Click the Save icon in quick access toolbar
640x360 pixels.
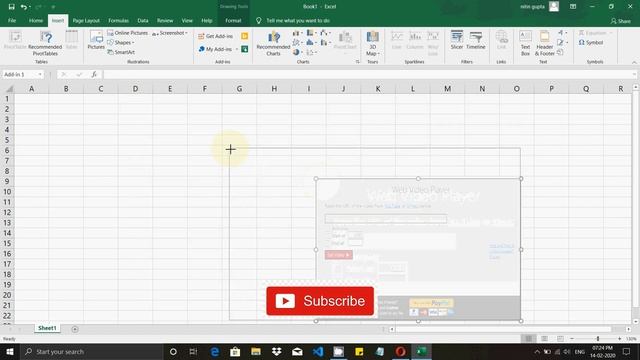[11, 7]
